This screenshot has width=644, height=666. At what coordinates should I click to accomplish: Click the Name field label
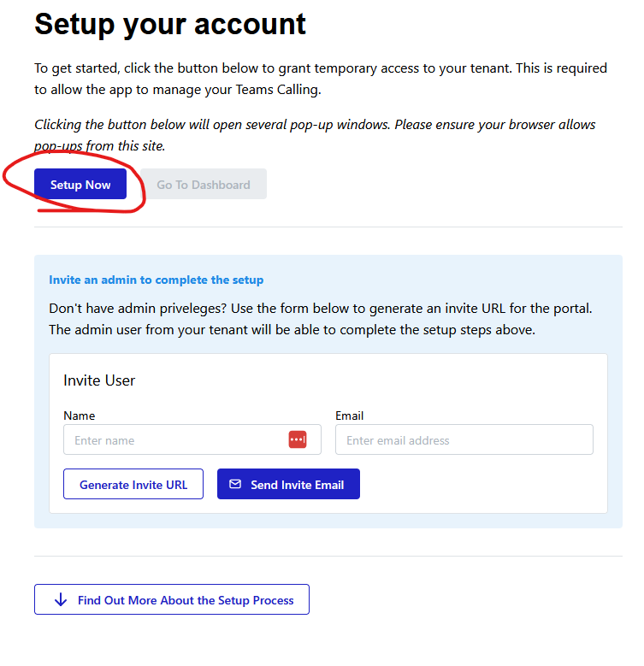pyautogui.click(x=80, y=416)
